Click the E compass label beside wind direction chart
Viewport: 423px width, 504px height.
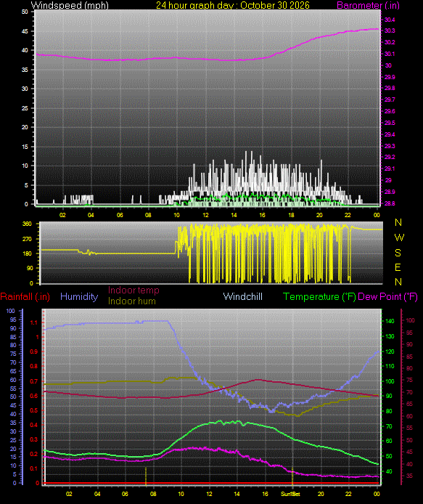click(398, 267)
